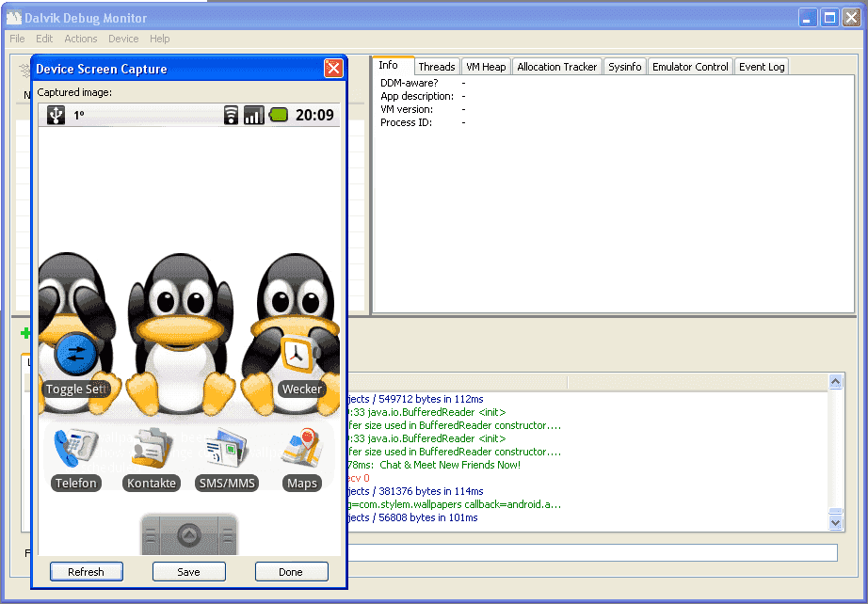
Task: Click the 'App description:' info label
Action: tap(417, 96)
